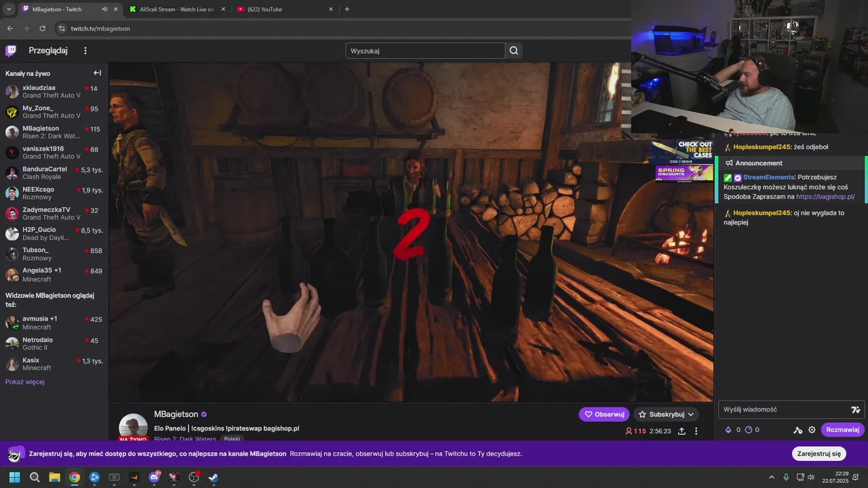This screenshot has height=488, width=868.
Task: Reload the Twitch page
Action: (42, 28)
